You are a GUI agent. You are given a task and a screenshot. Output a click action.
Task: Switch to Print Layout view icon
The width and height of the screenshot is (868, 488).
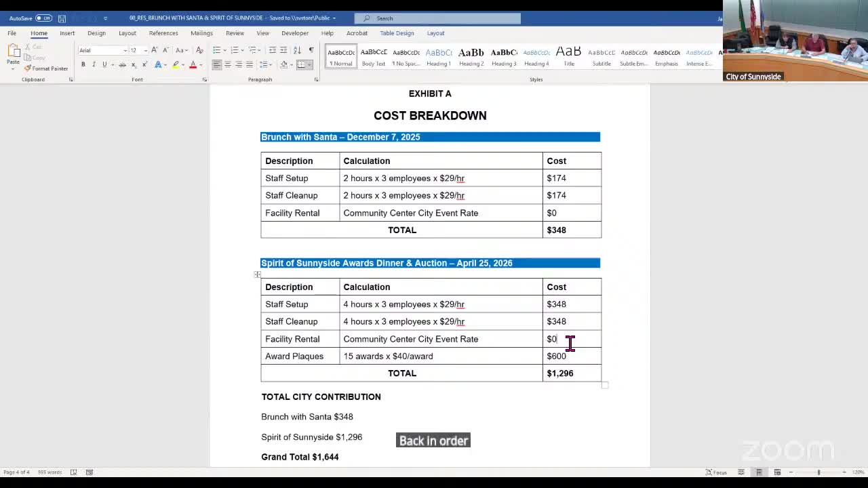point(759,472)
